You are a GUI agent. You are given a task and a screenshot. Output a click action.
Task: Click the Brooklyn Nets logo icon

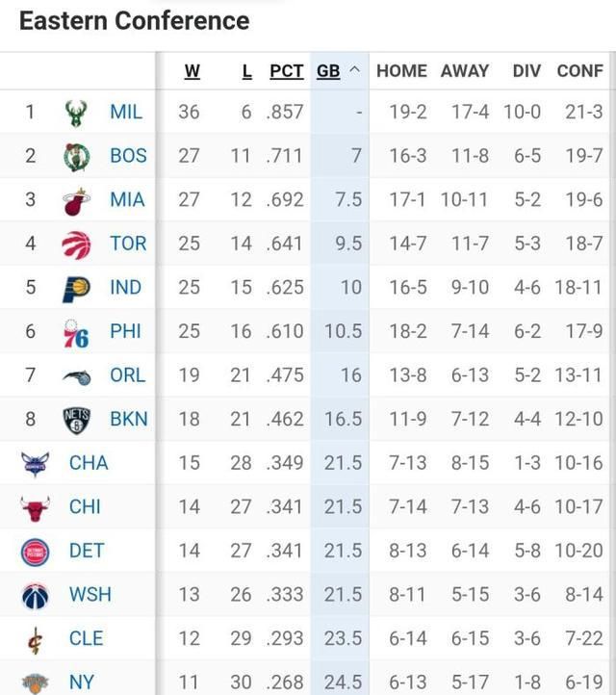(x=76, y=420)
